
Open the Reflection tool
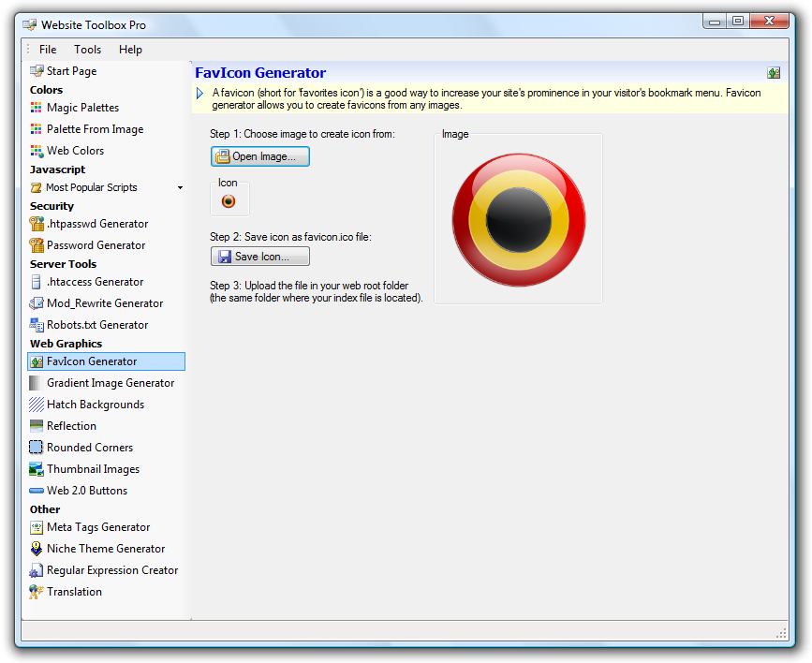tap(71, 426)
